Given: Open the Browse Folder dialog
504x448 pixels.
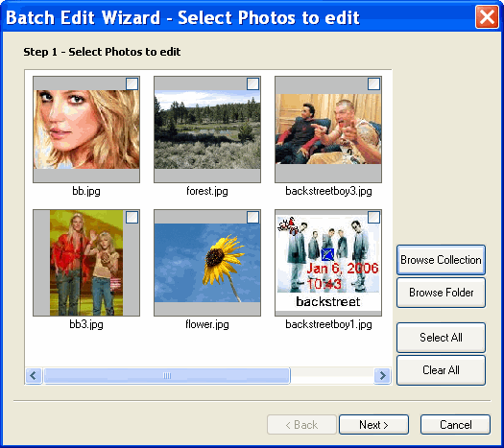Looking at the screenshot, I should [x=441, y=293].
